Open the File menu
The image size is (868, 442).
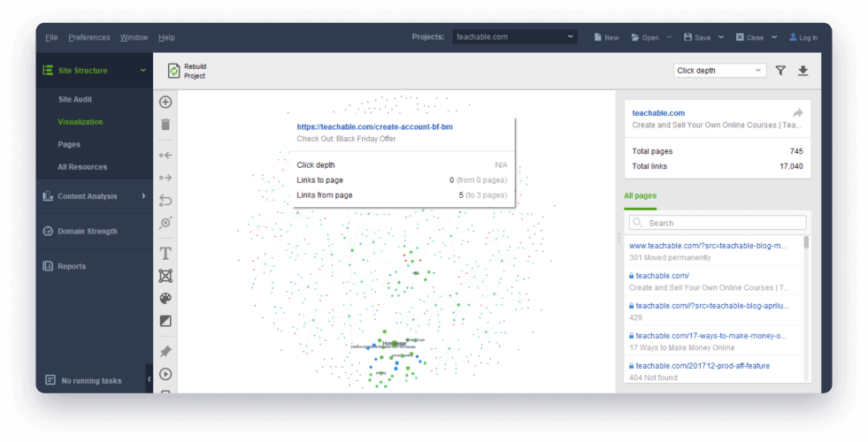point(51,37)
